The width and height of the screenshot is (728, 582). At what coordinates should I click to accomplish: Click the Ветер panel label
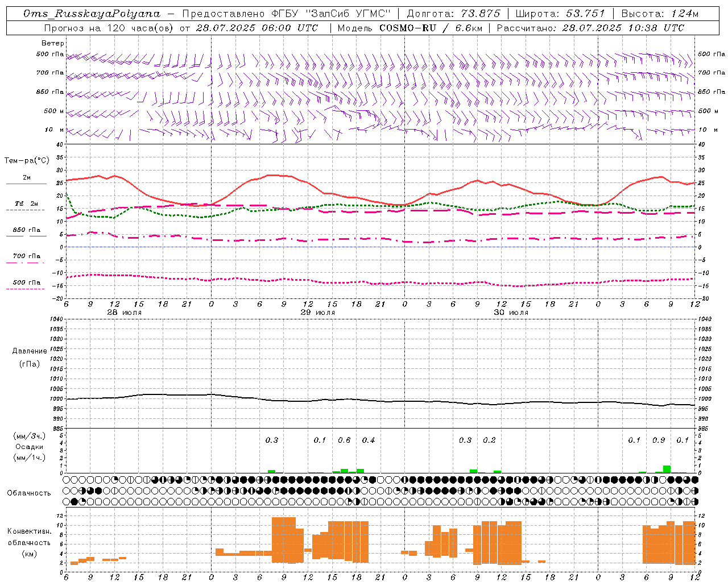coord(53,43)
